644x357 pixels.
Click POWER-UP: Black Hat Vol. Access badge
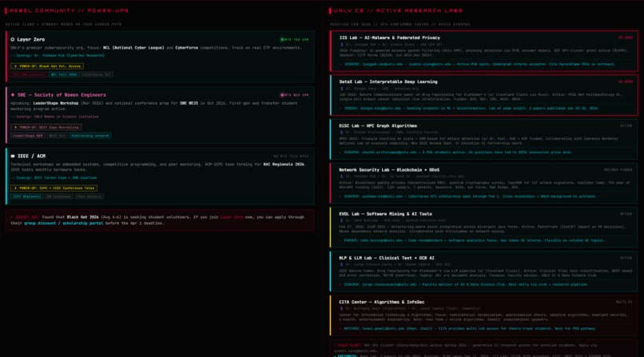pos(47,66)
